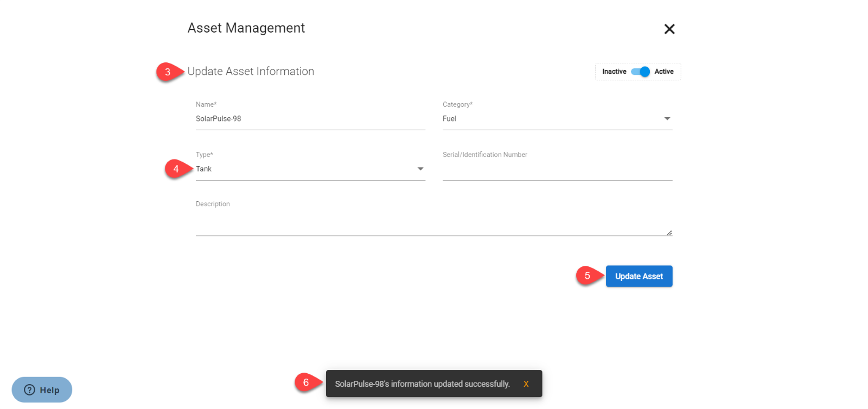Toggle the Inactive/Active status switch
The height and width of the screenshot is (409, 868).
coord(640,72)
